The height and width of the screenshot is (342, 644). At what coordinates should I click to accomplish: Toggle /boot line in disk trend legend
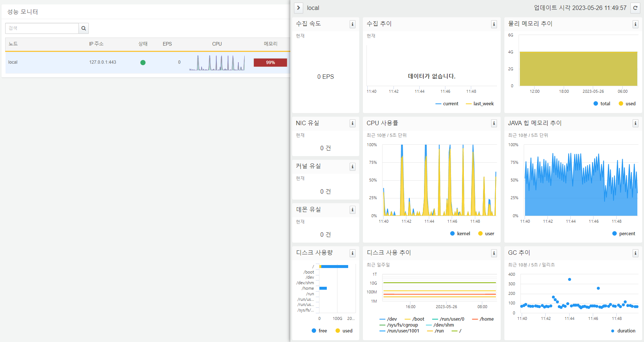click(x=414, y=319)
